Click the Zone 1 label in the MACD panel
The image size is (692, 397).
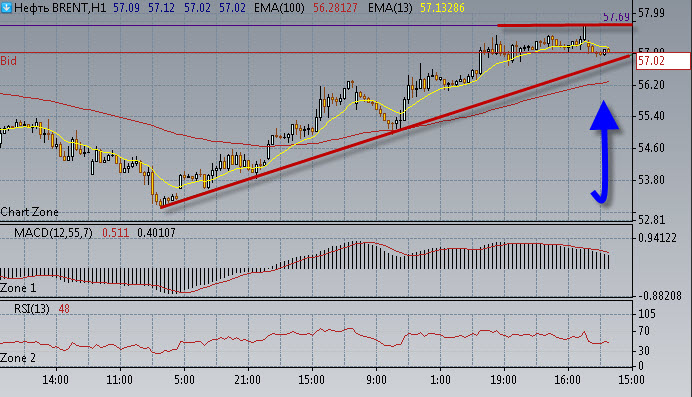coord(18,288)
